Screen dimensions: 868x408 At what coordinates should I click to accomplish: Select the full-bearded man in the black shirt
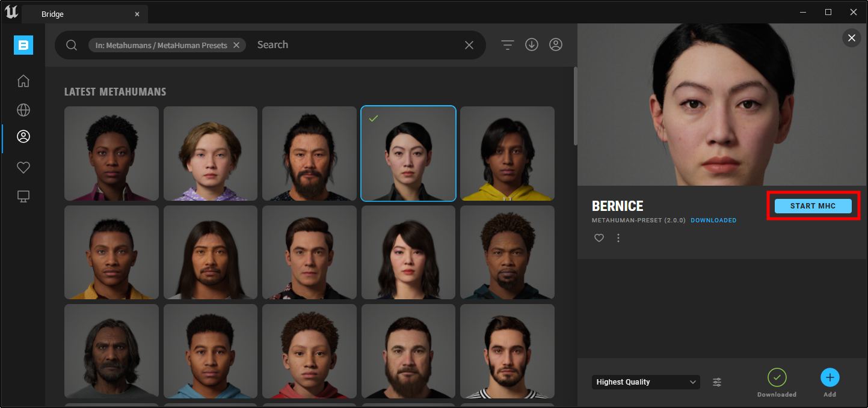[408, 352]
